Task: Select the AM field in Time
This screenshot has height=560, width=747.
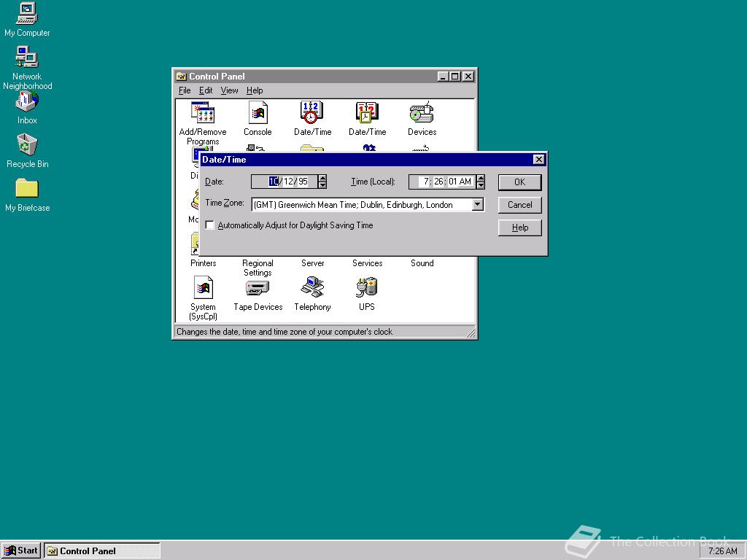Action: 465,182
